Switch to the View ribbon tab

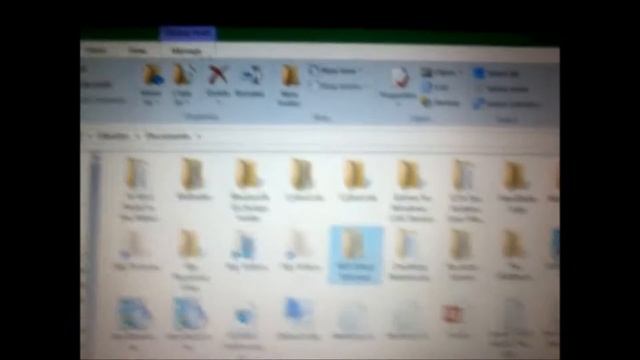coord(137,51)
